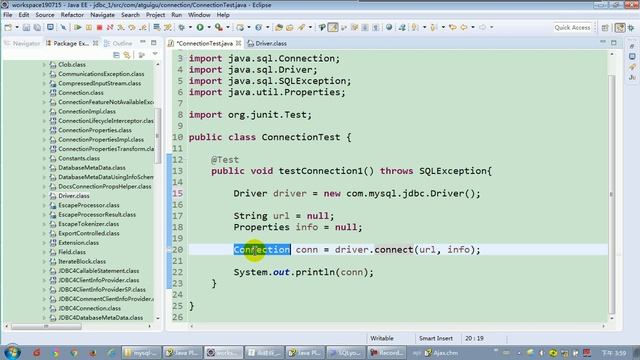Click the Save All toolbar icon
640x360 pixels.
[x=37, y=27]
